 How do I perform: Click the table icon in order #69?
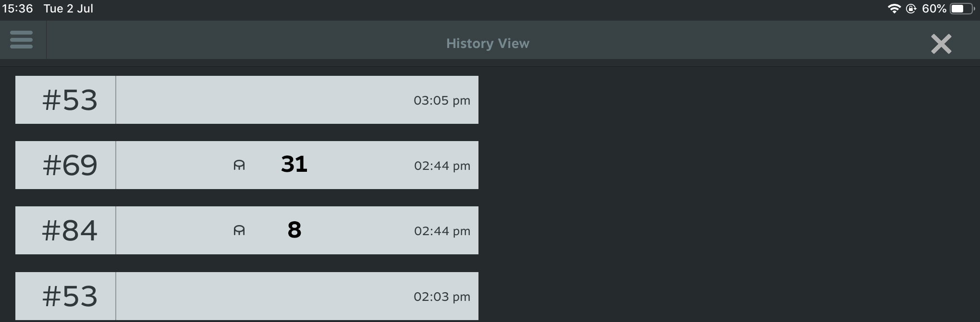coord(239,166)
